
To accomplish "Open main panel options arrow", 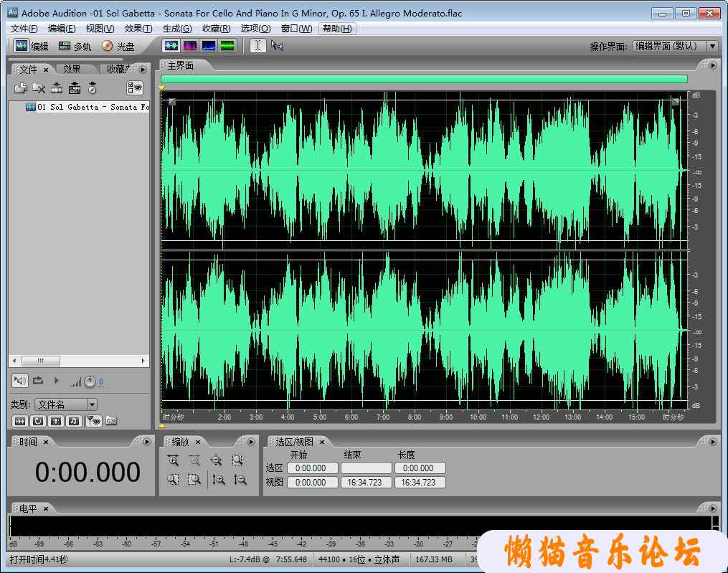I will pos(713,65).
